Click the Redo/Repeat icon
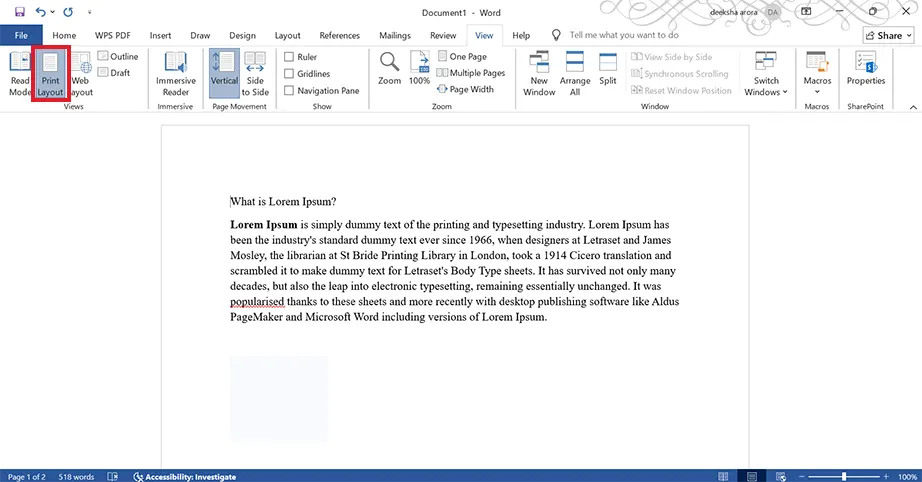Image resolution: width=922 pixels, height=482 pixels. [x=68, y=12]
